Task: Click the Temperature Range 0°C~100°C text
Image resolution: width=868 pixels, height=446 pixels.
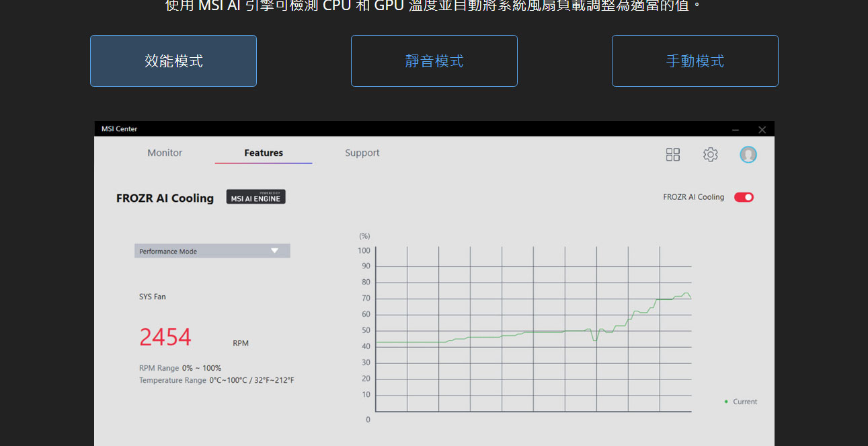Action: pyautogui.click(x=216, y=380)
